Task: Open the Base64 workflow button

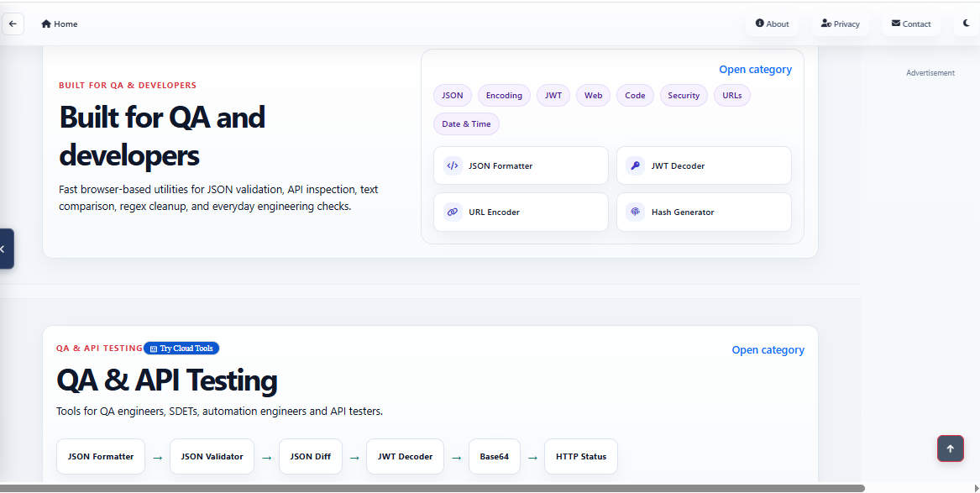Action: click(x=495, y=457)
